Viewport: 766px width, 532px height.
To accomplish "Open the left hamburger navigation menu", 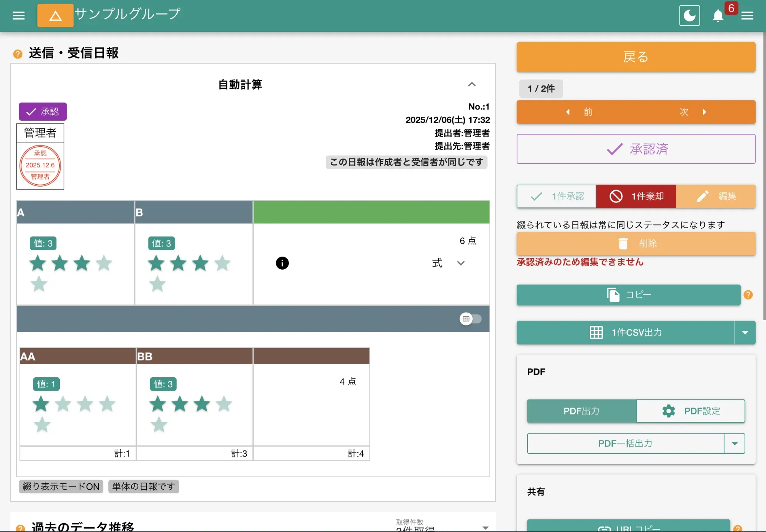I will pos(18,15).
